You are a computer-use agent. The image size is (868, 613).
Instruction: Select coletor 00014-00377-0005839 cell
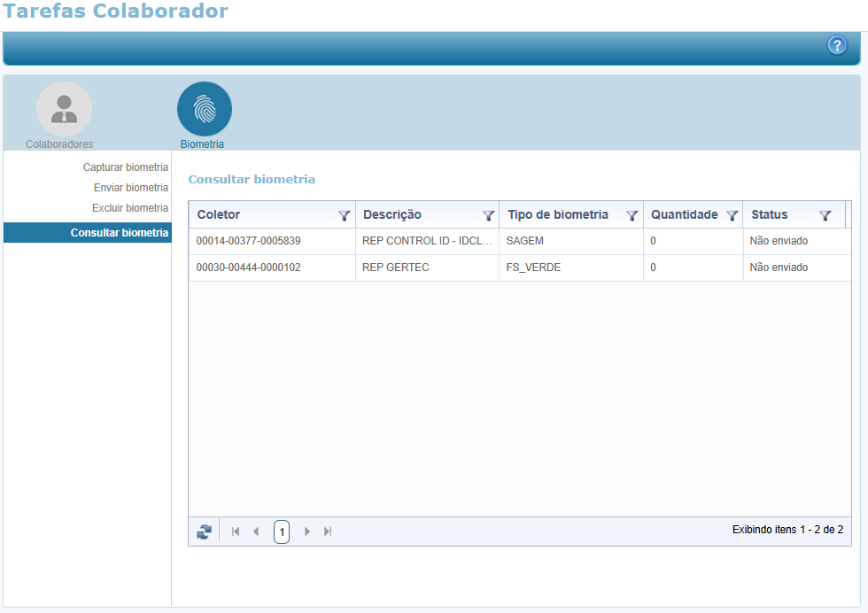coord(273,241)
